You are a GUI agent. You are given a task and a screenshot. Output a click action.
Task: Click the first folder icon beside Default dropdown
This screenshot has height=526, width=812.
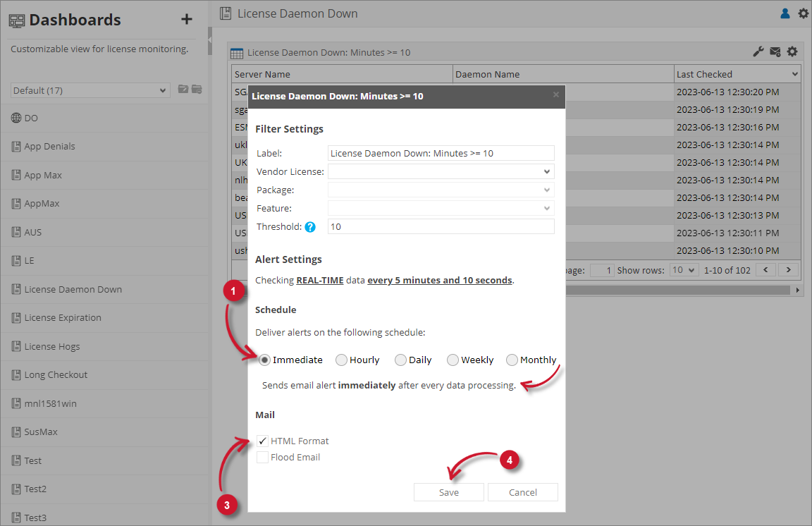pyautogui.click(x=183, y=89)
